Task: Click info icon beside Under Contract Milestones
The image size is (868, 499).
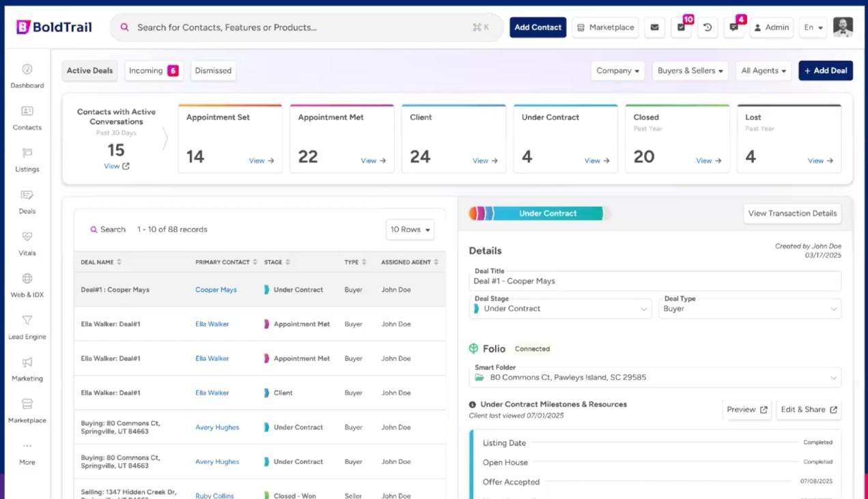Action: pyautogui.click(x=473, y=404)
